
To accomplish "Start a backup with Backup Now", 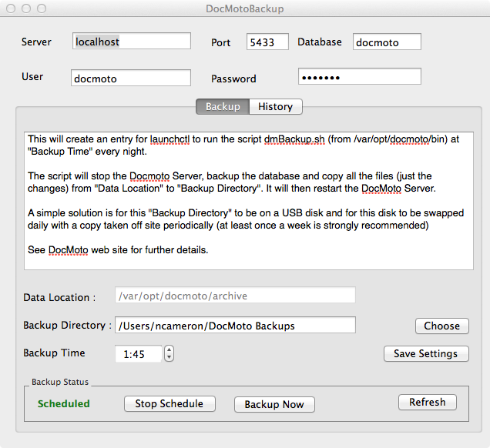I will [x=274, y=405].
